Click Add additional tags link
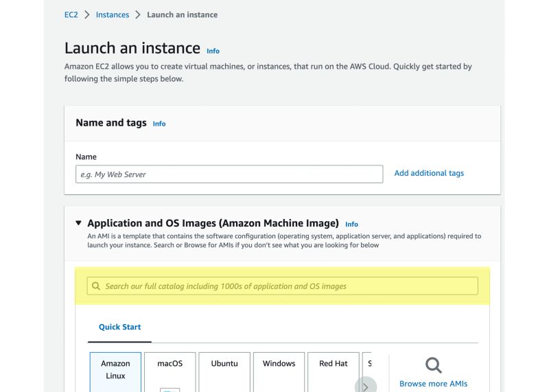 click(x=429, y=173)
